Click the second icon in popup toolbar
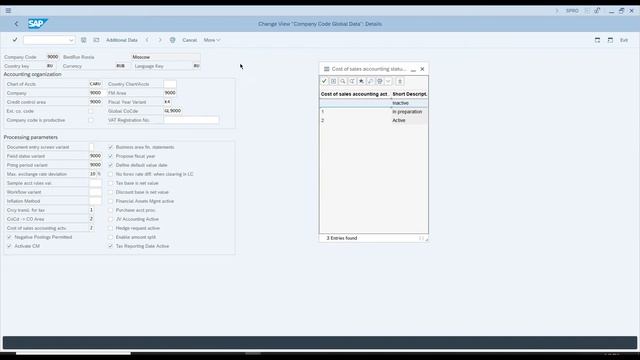 pos(333,81)
